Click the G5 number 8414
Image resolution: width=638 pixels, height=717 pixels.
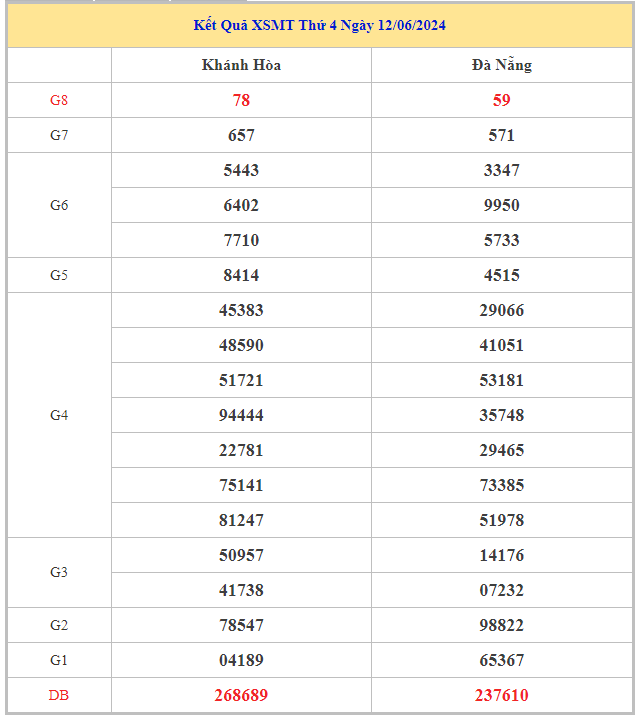click(241, 275)
